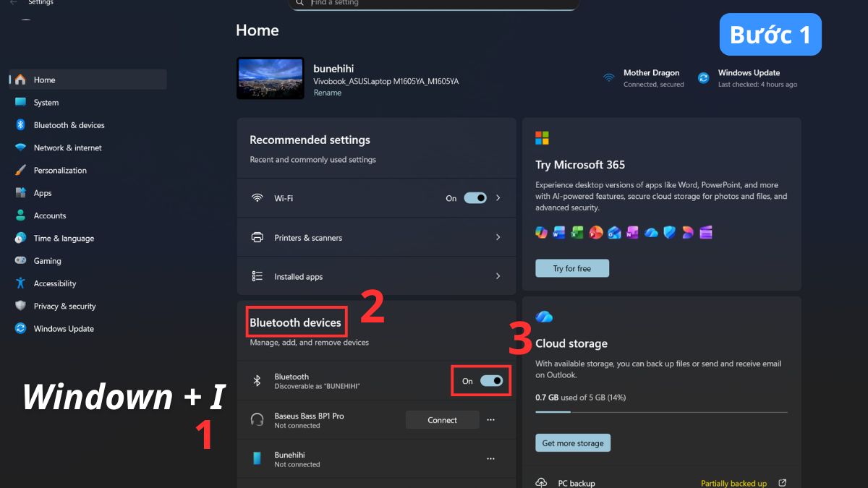Click the cloud storage usage bar
The image size is (868, 488).
(x=661, y=412)
